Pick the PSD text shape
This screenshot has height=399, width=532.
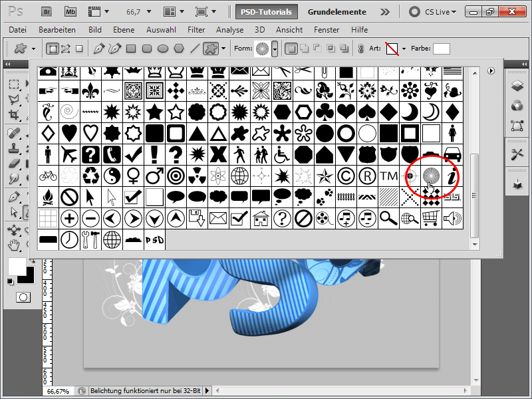[x=155, y=240]
